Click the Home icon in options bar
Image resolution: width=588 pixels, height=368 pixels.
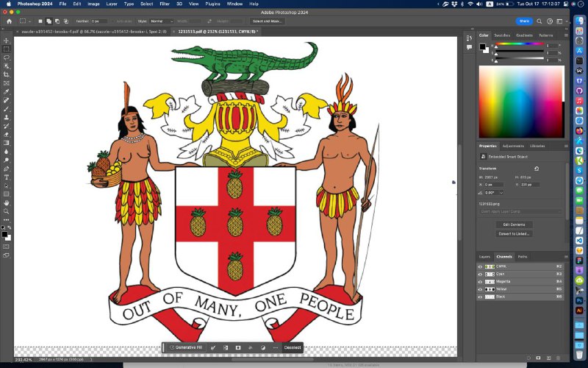click(10, 21)
